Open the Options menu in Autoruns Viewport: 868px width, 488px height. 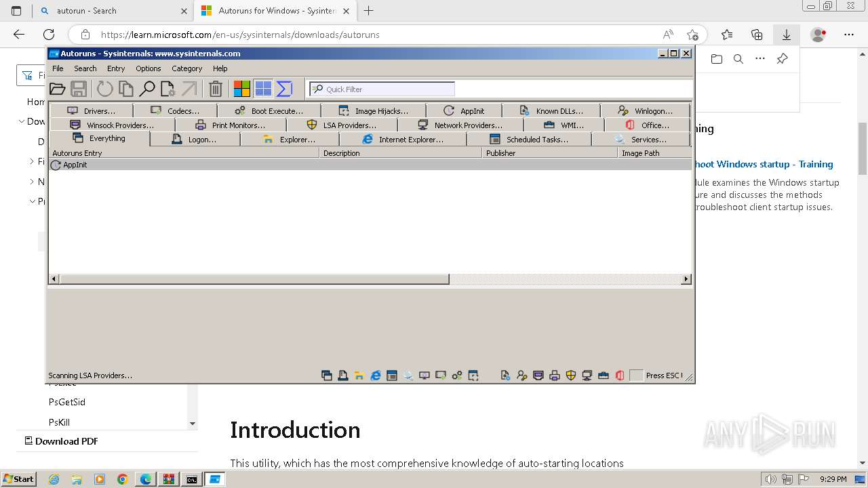tap(148, 68)
